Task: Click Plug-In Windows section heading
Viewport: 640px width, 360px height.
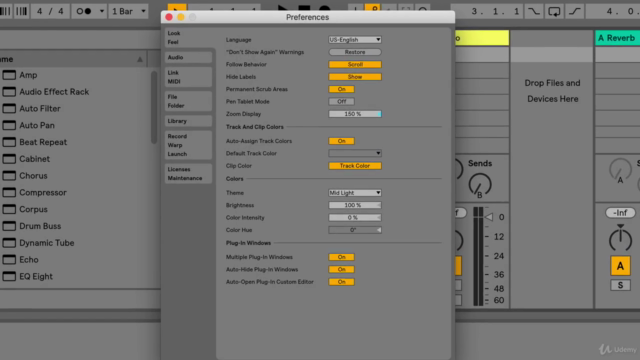Action: (x=248, y=243)
